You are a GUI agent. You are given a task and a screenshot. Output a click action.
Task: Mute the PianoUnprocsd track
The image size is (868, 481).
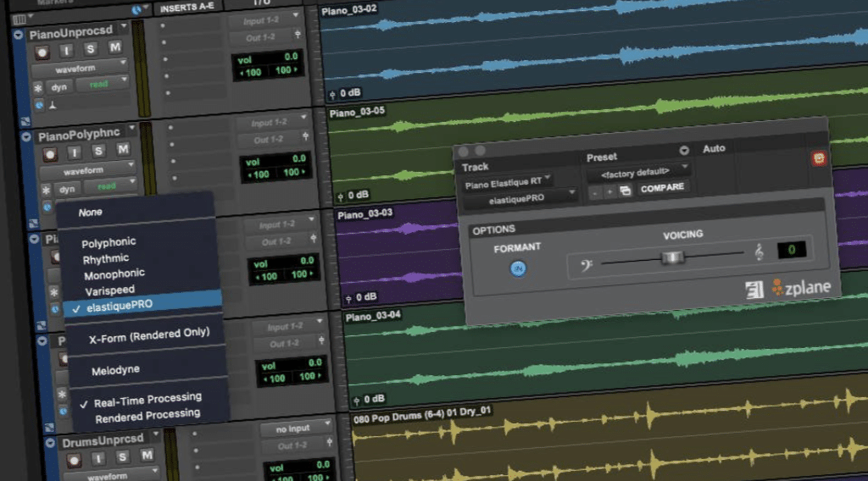(114, 47)
